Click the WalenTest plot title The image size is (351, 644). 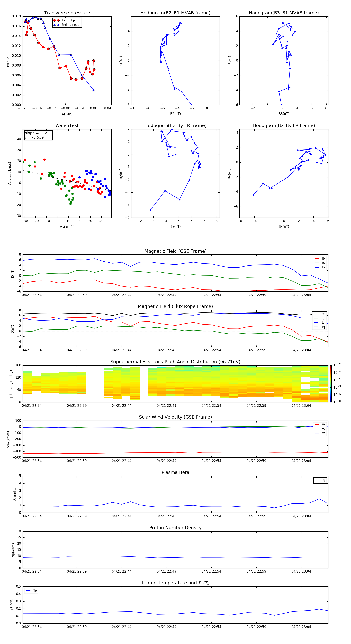coord(67,125)
